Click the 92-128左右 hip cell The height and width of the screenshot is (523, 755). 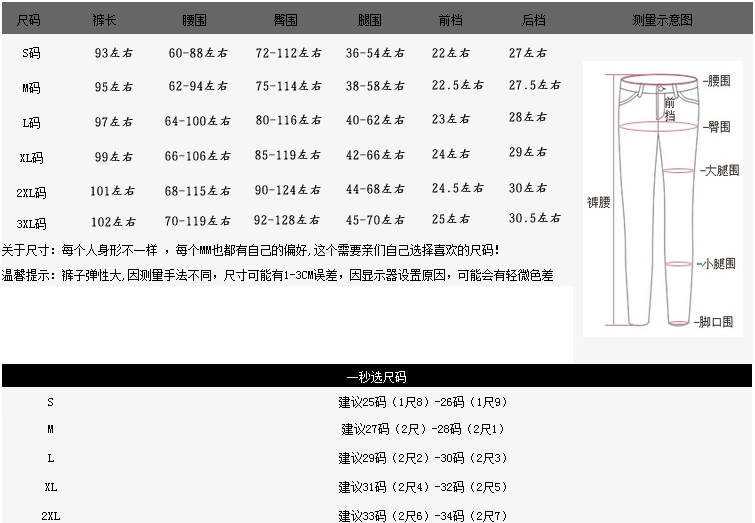[286, 220]
